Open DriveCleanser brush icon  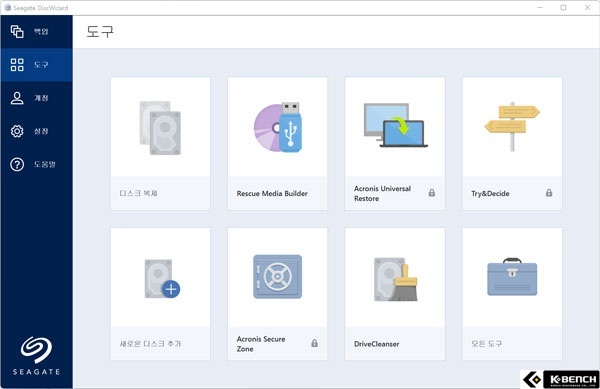[x=396, y=279]
